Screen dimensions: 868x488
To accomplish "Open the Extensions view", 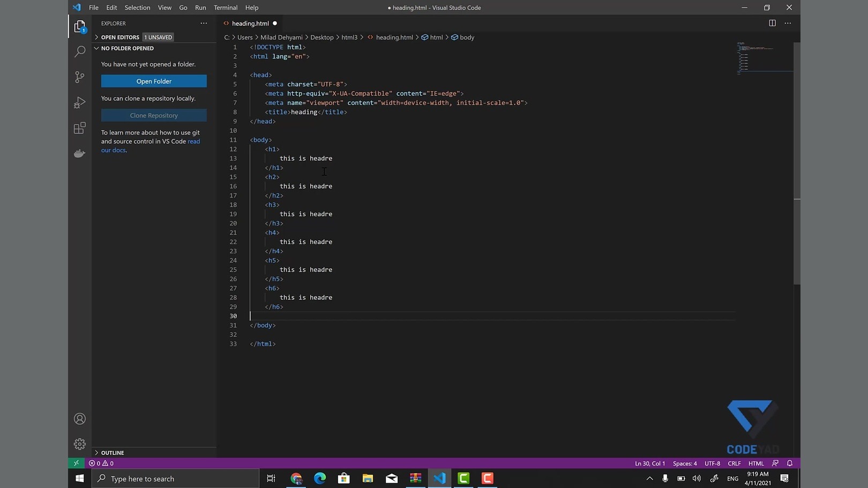I will (x=80, y=129).
